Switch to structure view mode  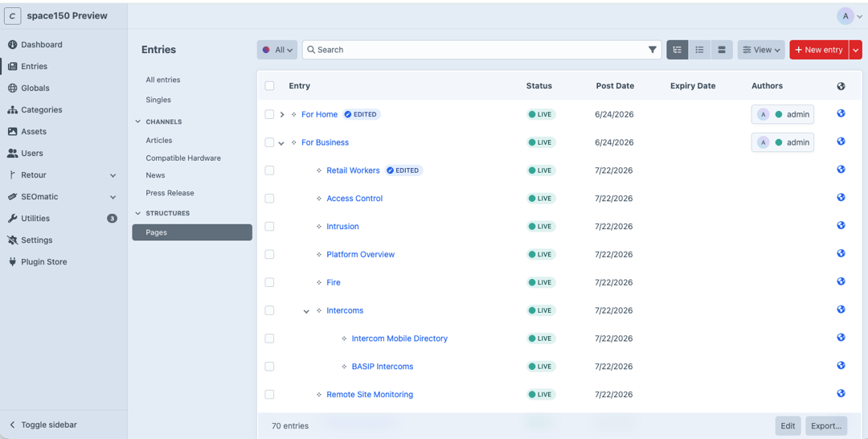click(677, 50)
